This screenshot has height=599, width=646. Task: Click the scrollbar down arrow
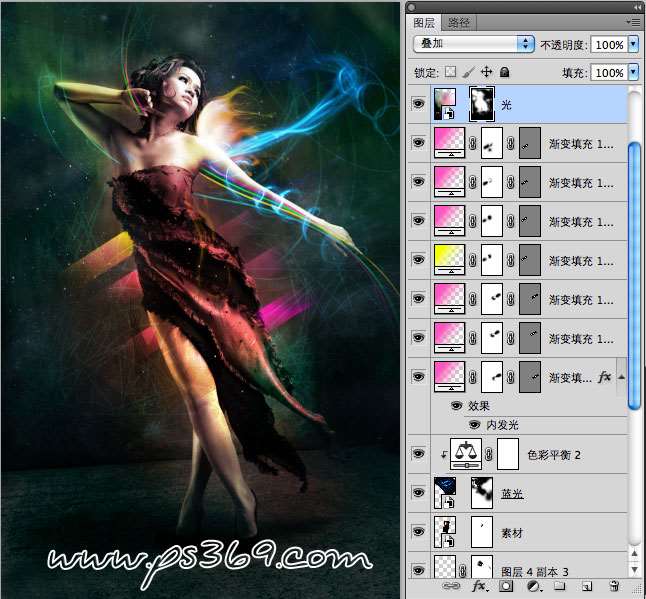[634, 570]
